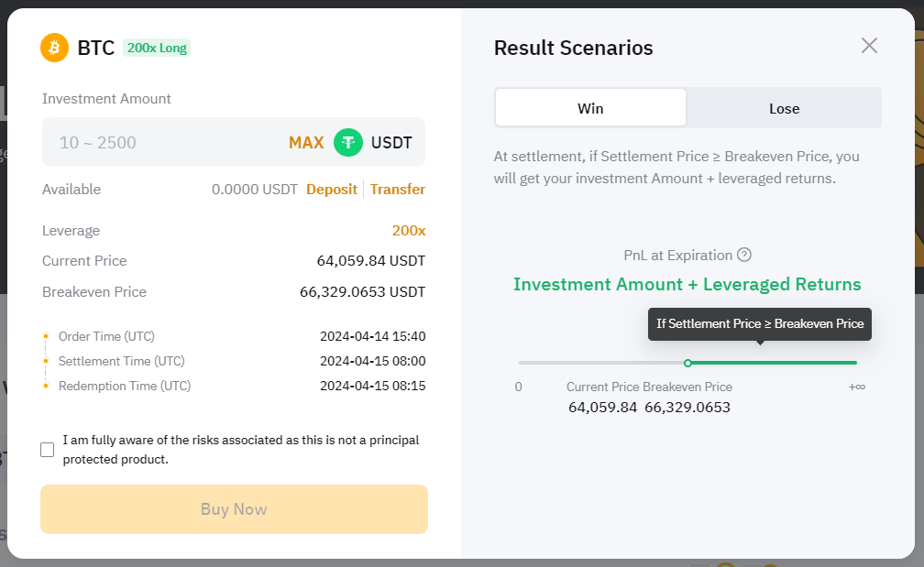The image size is (924, 567).
Task: Check the risk awareness checkbox
Action: click(x=48, y=450)
